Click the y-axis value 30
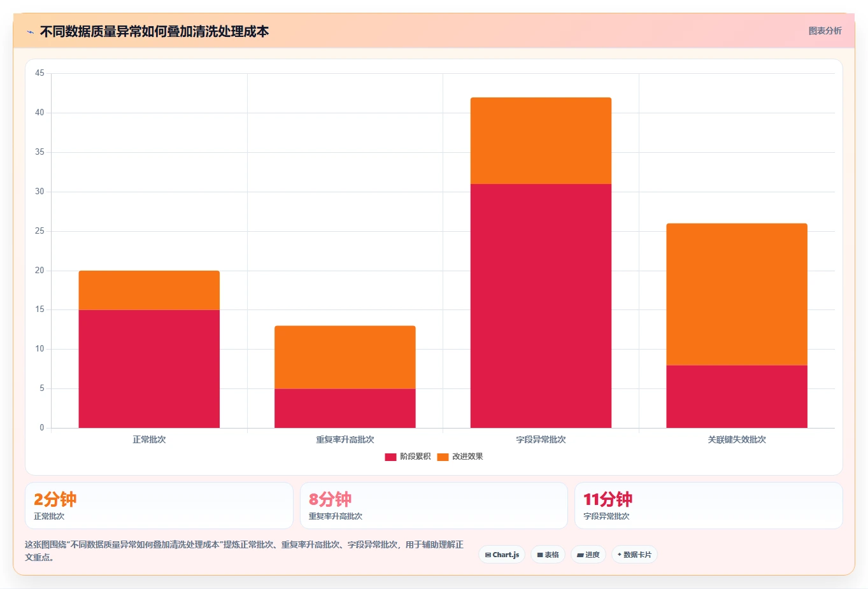Image resolution: width=868 pixels, height=589 pixels. 39,192
